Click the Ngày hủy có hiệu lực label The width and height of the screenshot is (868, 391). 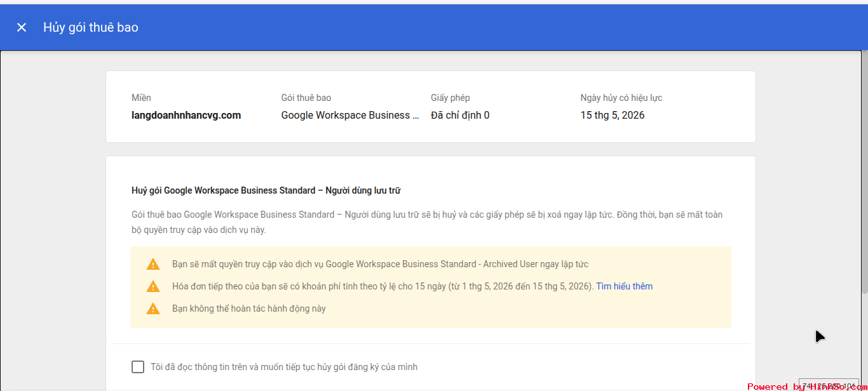point(621,98)
